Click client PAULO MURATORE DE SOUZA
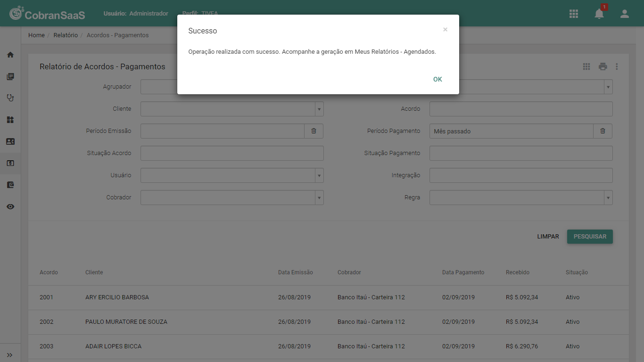The width and height of the screenshot is (644, 362). (126, 322)
